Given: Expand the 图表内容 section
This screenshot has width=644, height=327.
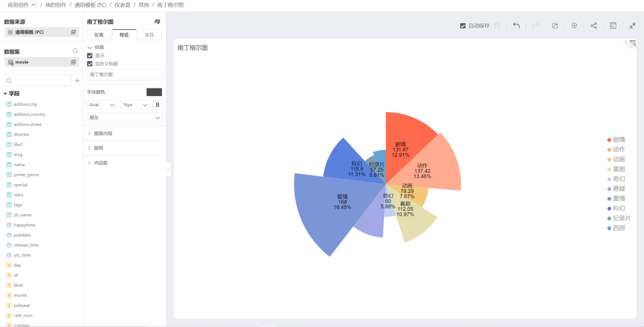Looking at the screenshot, I should point(103,134).
